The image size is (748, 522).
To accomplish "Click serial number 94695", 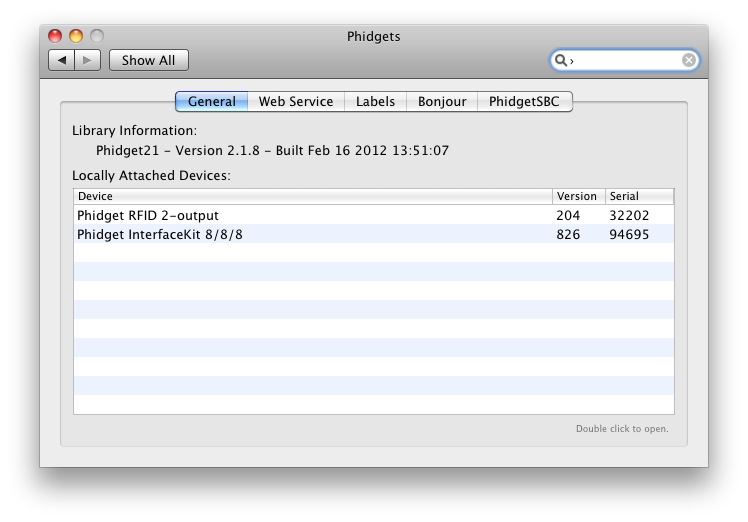I will tap(629, 234).
